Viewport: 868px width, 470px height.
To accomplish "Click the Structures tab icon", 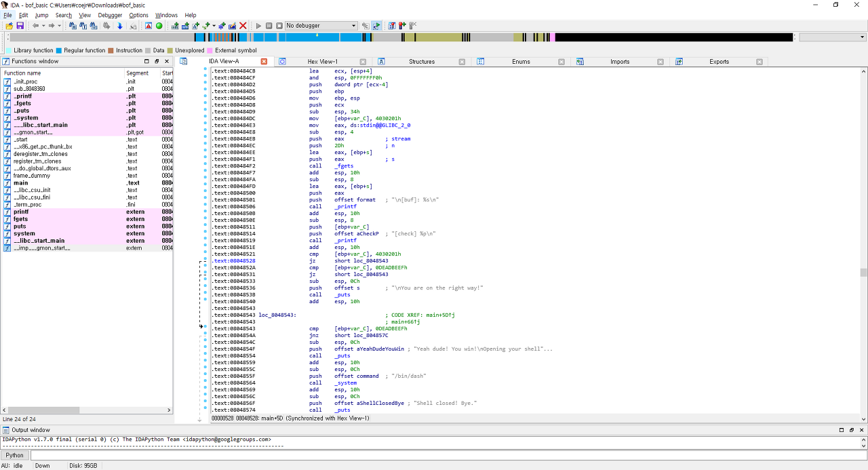I will [x=381, y=61].
